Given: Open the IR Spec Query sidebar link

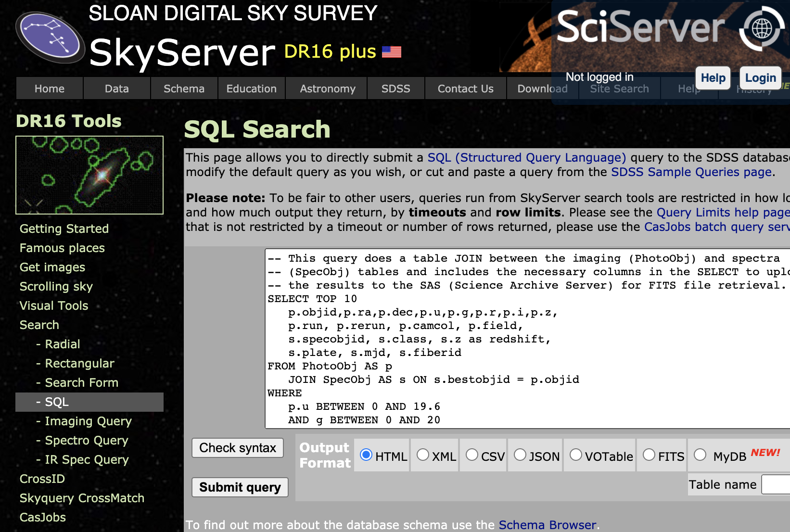Looking at the screenshot, I should pos(87,459).
